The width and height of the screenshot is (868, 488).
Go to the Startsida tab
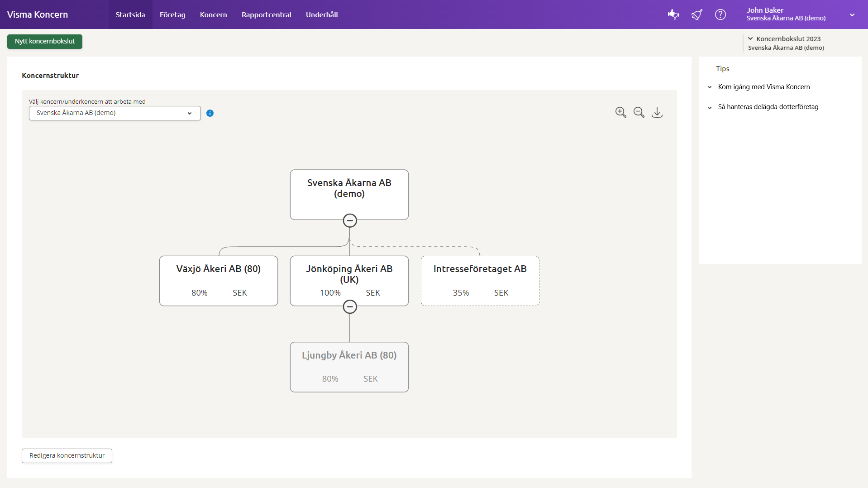point(130,14)
